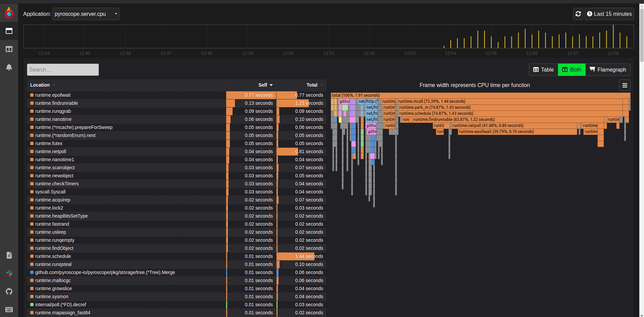Image resolution: width=644 pixels, height=317 pixels.
Task: Switch to Table-only view
Action: pyautogui.click(x=543, y=70)
